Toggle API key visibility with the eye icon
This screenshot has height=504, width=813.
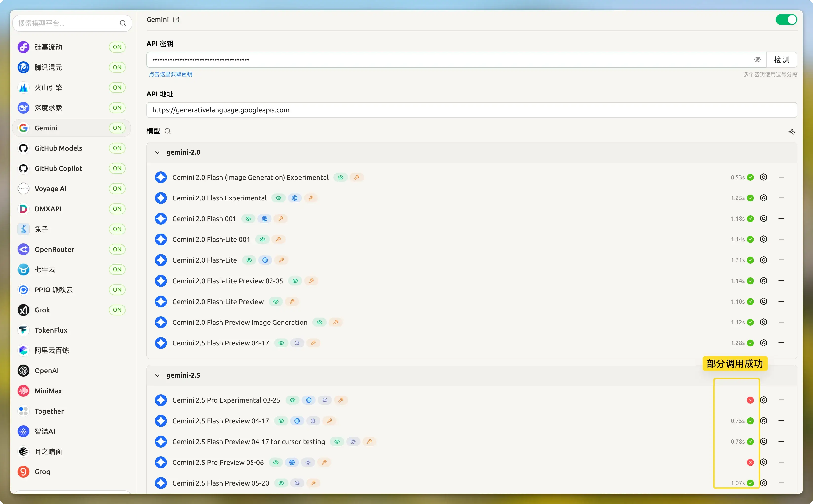(757, 59)
